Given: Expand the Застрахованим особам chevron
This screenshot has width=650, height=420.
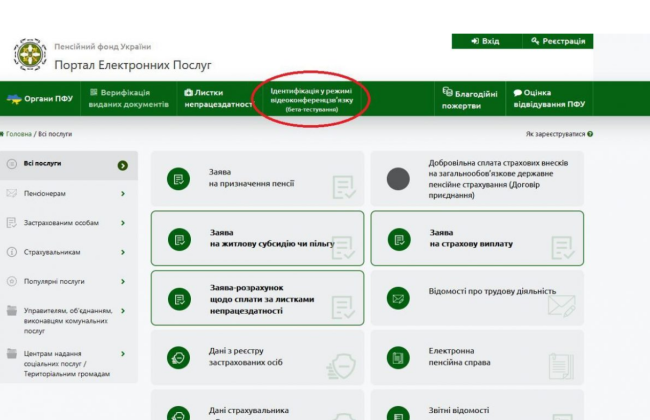Looking at the screenshot, I should [123, 223].
